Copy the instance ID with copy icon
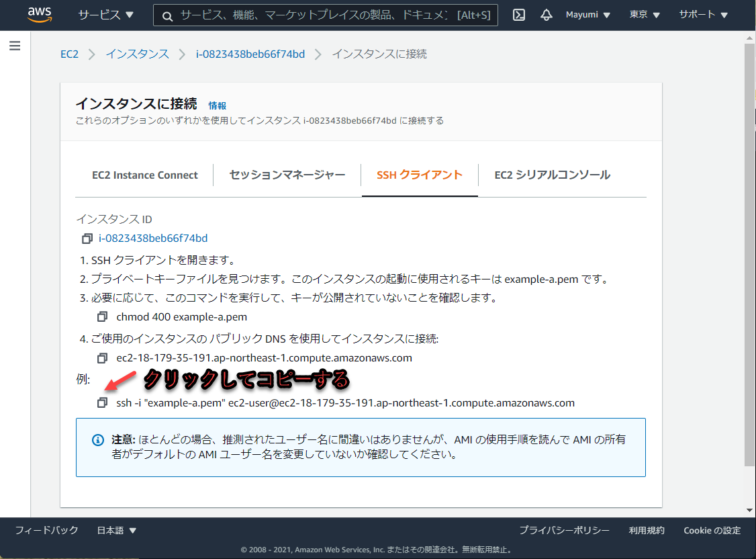 click(87, 239)
